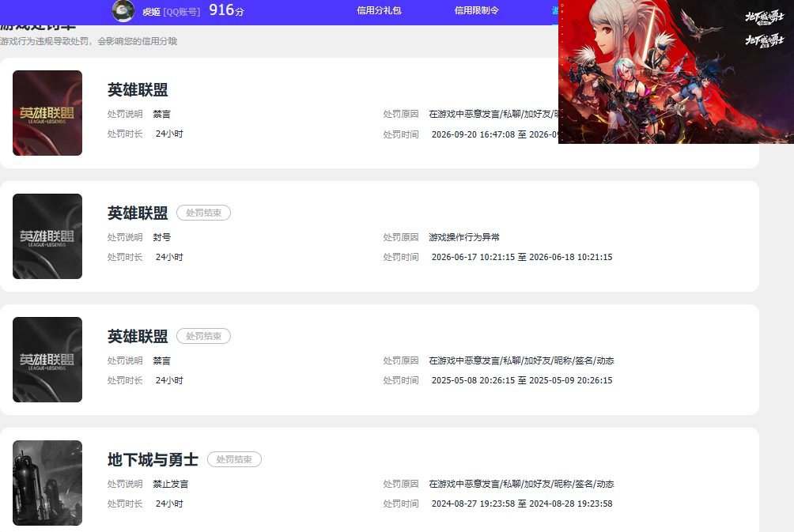The width and height of the screenshot is (794, 532).
Task: Select 禁言 in the 2025-05-08 card
Action: [x=162, y=360]
